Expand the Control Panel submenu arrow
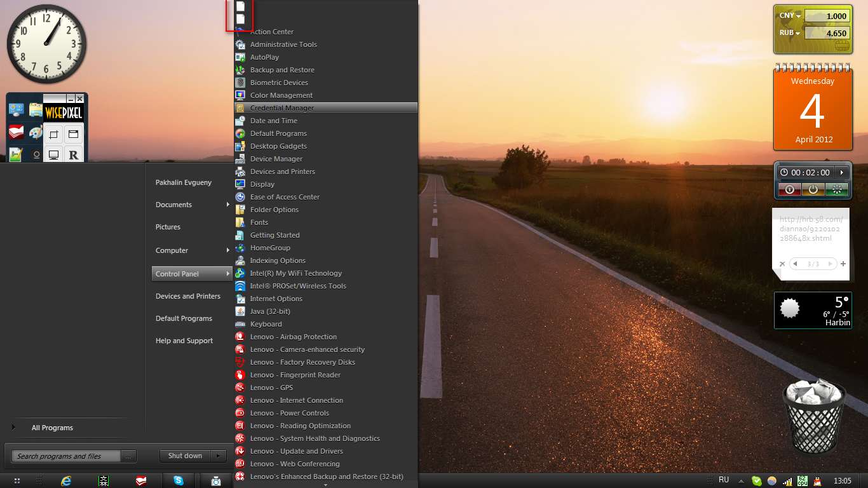This screenshot has height=488, width=868. tap(228, 274)
